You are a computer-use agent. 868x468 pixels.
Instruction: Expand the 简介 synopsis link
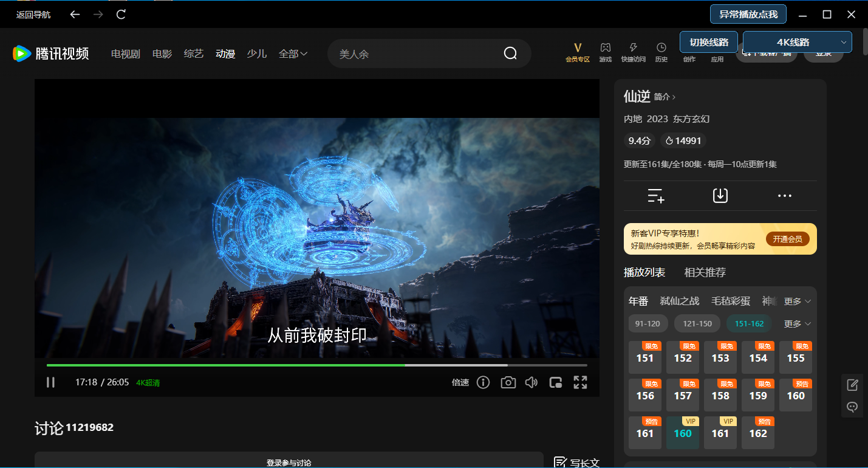[665, 97]
